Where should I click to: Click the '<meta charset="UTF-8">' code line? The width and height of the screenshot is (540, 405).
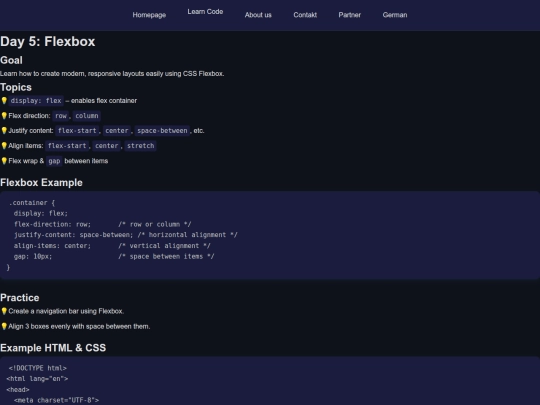56,400
